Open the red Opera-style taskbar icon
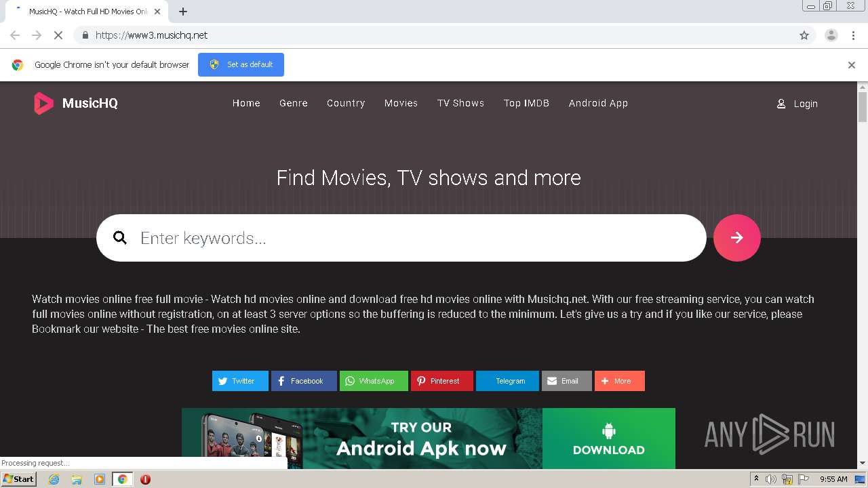Image resolution: width=868 pixels, height=488 pixels. point(145,479)
